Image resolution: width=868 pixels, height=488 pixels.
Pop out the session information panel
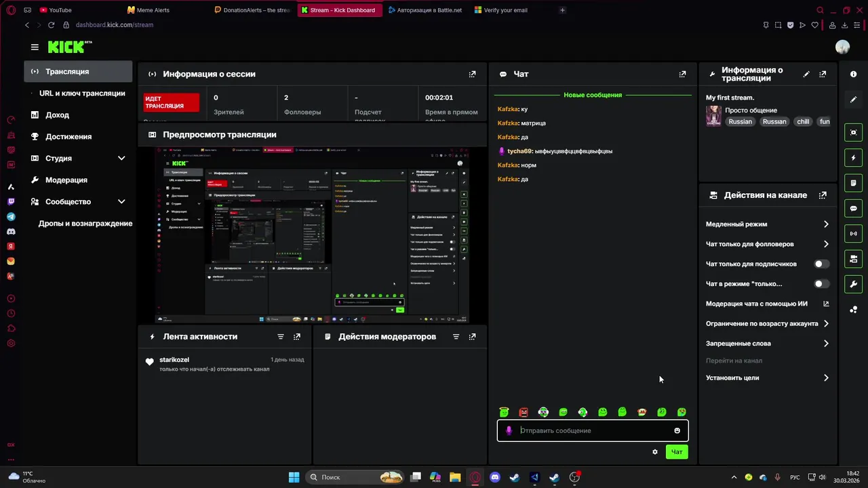pos(473,74)
